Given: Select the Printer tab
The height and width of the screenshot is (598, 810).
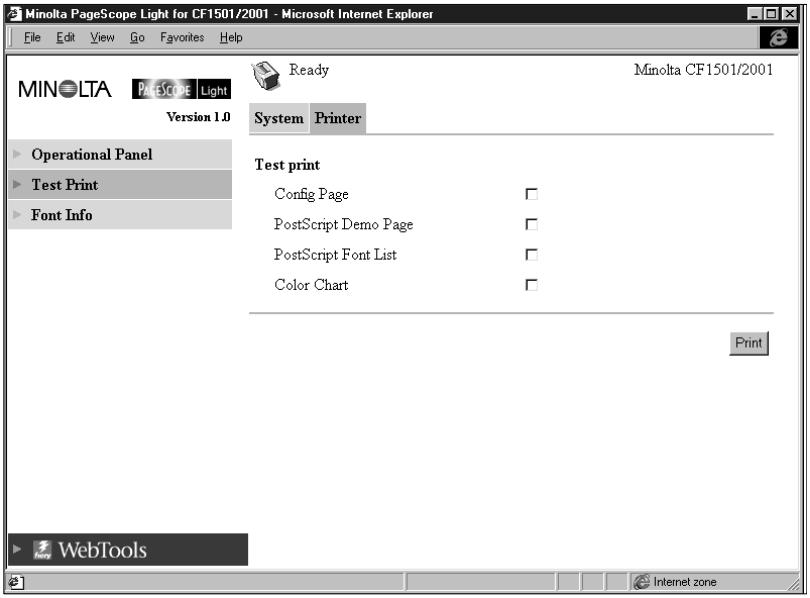Looking at the screenshot, I should pyautogui.click(x=338, y=118).
